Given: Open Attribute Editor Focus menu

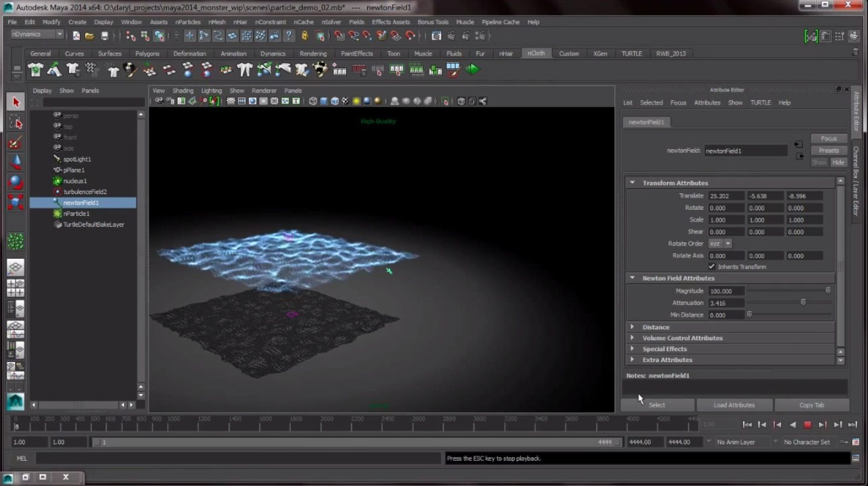Looking at the screenshot, I should (678, 103).
